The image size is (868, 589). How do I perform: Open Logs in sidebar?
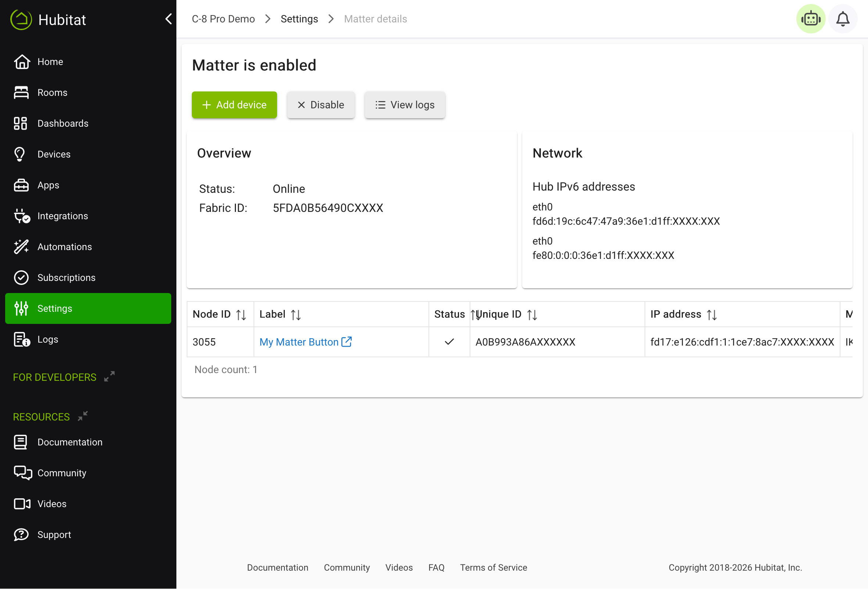pos(88,340)
